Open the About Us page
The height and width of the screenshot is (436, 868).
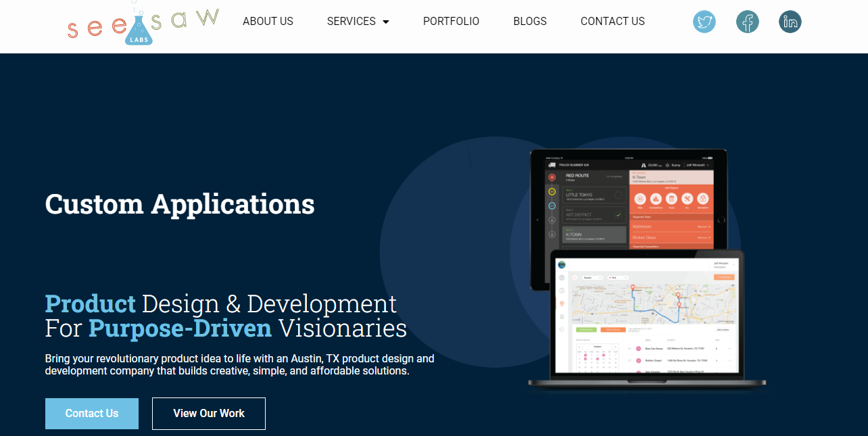(x=268, y=21)
